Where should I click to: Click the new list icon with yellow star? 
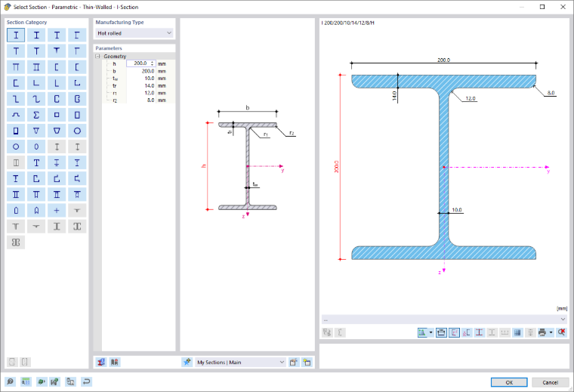pos(307,363)
